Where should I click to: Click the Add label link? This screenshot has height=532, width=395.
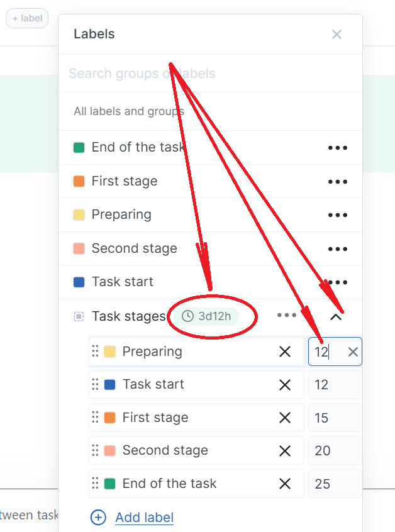coord(144,518)
